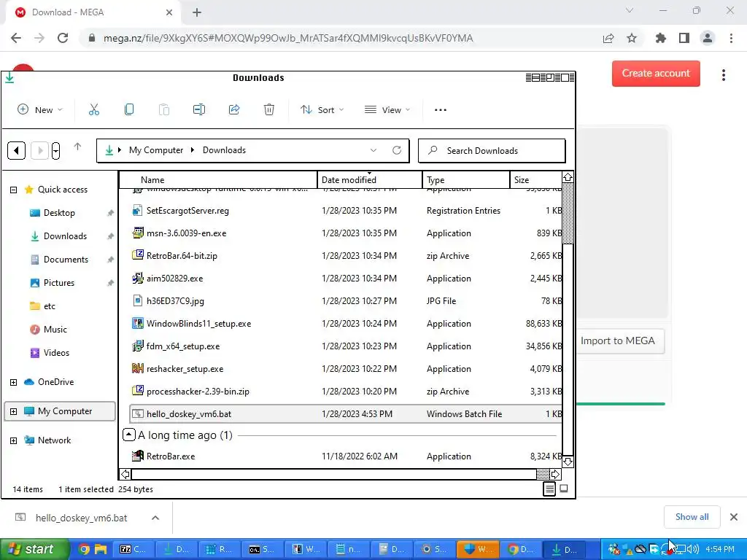The height and width of the screenshot is (560, 747).
Task: Open the Sort dropdown menu
Action: tap(322, 110)
